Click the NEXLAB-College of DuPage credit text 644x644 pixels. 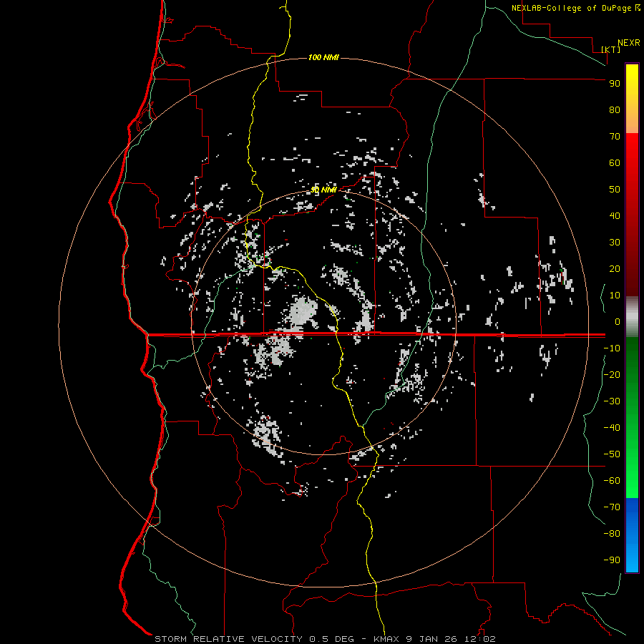(x=575, y=8)
